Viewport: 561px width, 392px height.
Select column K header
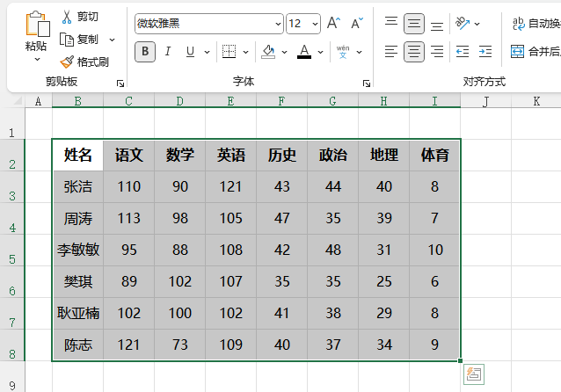pos(536,101)
